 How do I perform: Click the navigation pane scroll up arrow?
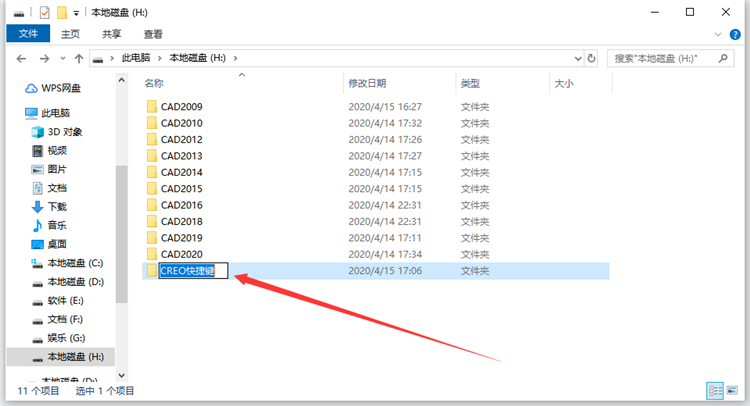(121, 80)
